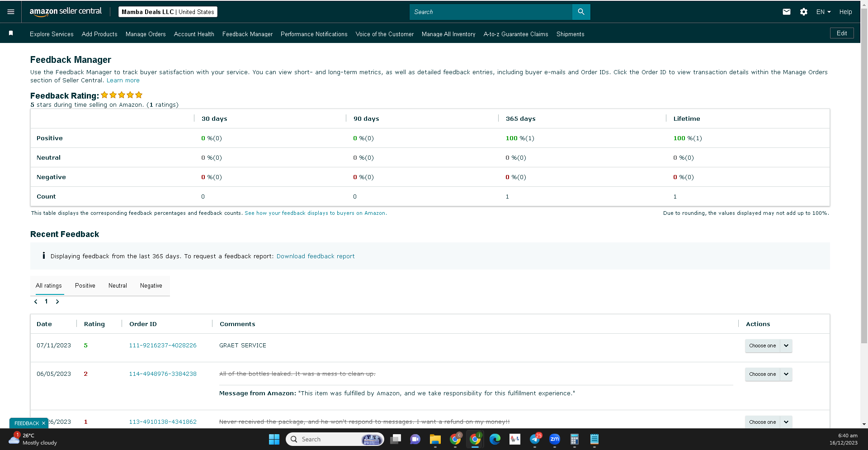The image size is (868, 450).
Task: Click the Learn more link
Action: coord(123,80)
